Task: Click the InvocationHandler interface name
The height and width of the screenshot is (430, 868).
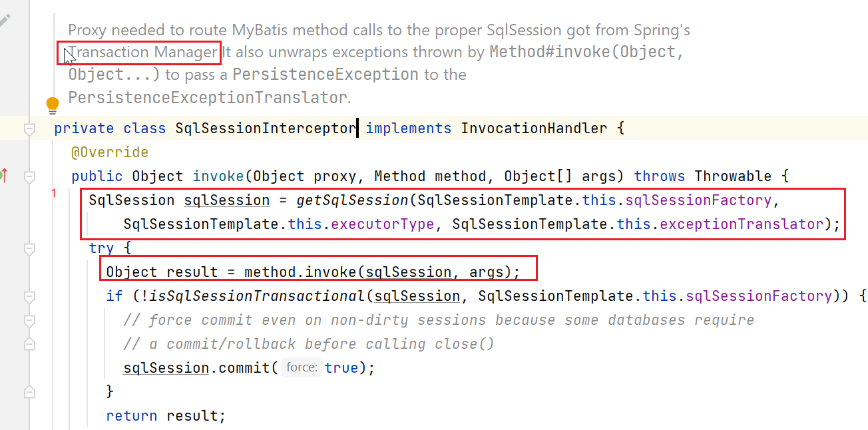Action: (533, 128)
